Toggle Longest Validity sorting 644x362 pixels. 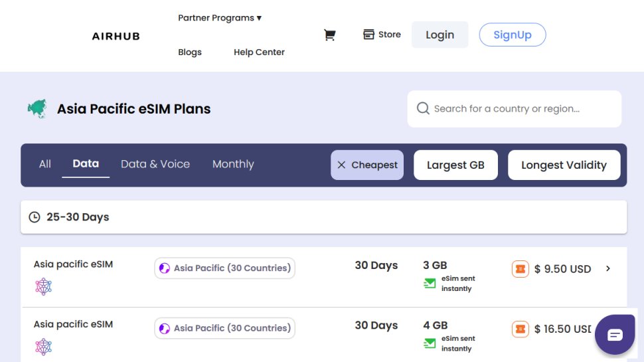564,165
